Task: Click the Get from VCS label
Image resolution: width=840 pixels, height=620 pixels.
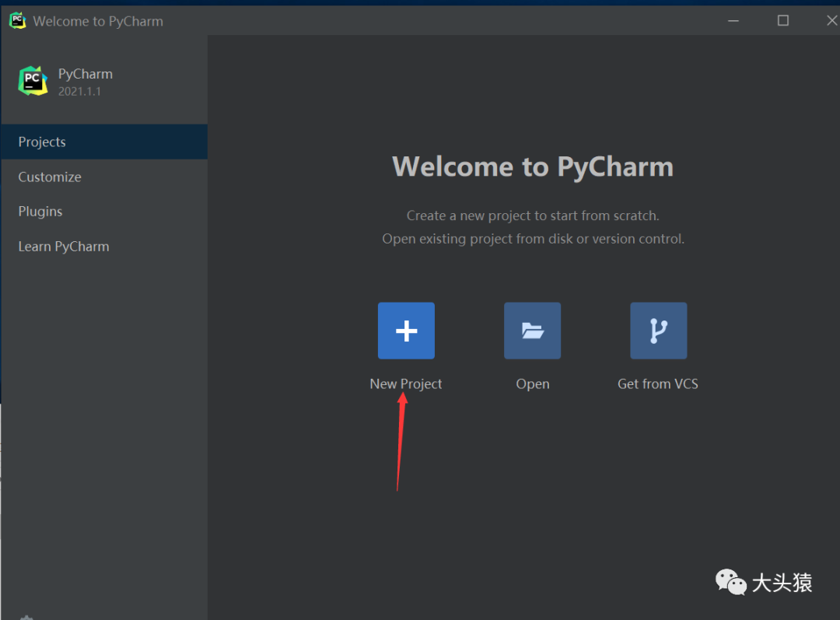Action: pos(658,384)
